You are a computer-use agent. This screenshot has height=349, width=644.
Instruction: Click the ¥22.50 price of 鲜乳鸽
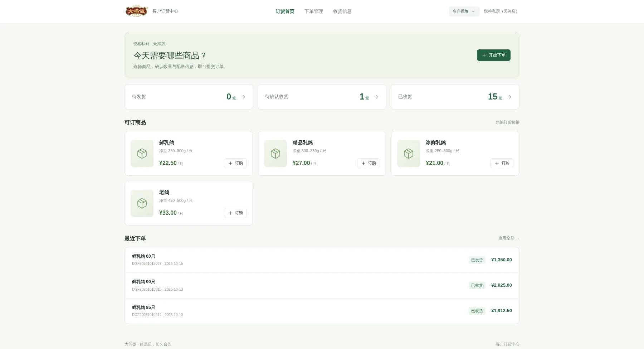coord(168,163)
